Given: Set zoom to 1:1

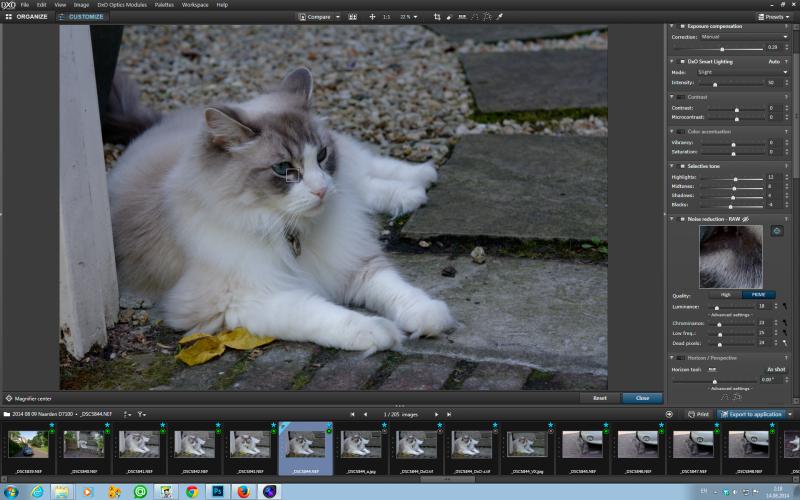Looking at the screenshot, I should (386, 17).
